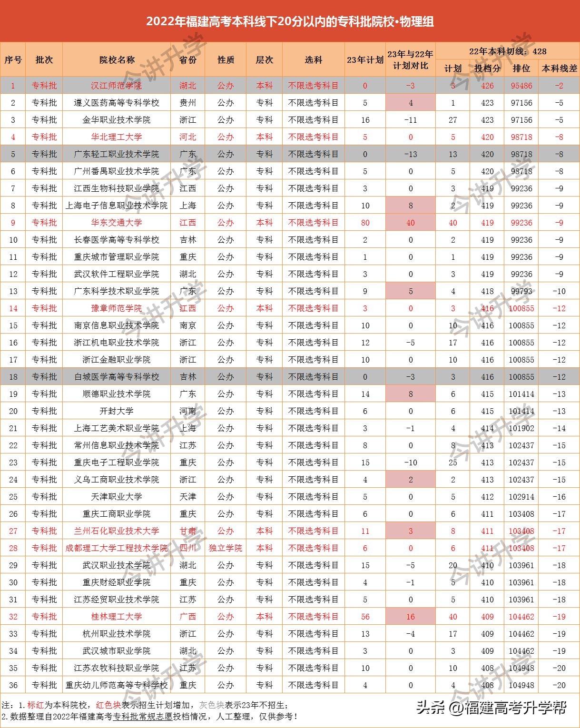Click the title '2022年福建高考本科线下20分以内的专科批院校·物理组'
This screenshot has height=728, width=580.
pos(290,21)
